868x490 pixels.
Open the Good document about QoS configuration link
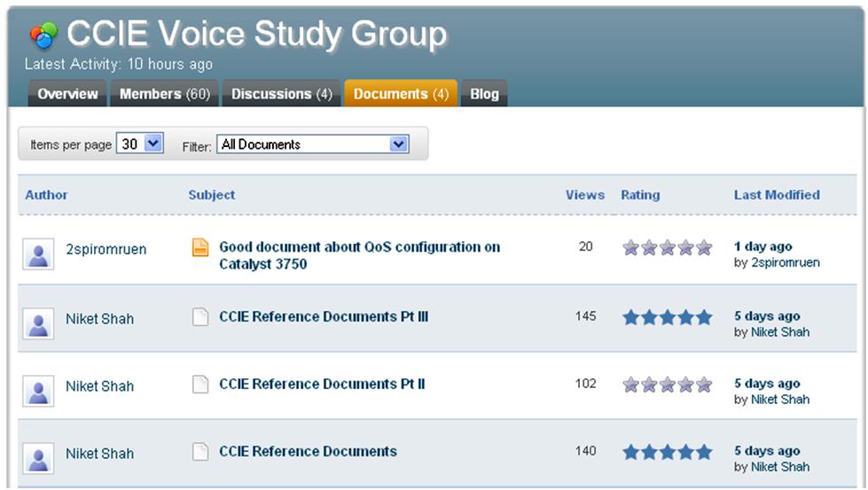(x=359, y=255)
